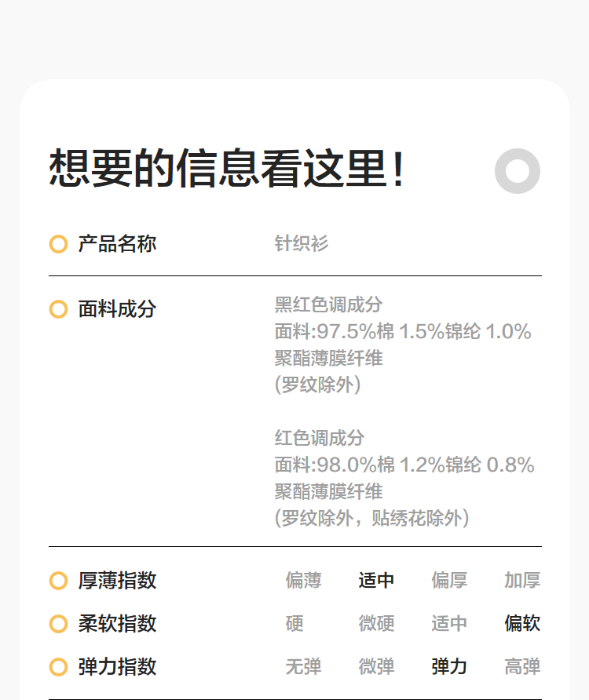This screenshot has height=700, width=589.
Task: Select 适中 in the 厚薄指数 row
Action: coord(376,581)
